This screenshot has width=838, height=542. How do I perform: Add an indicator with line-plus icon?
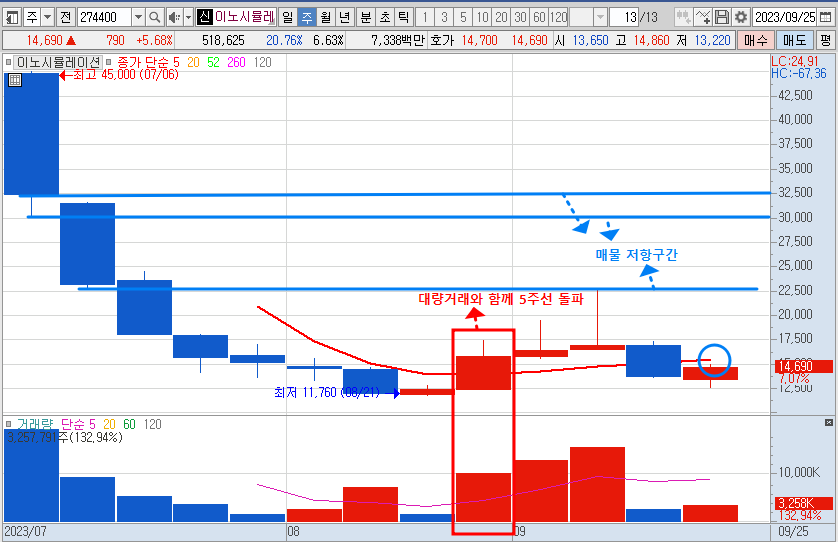coord(703,18)
